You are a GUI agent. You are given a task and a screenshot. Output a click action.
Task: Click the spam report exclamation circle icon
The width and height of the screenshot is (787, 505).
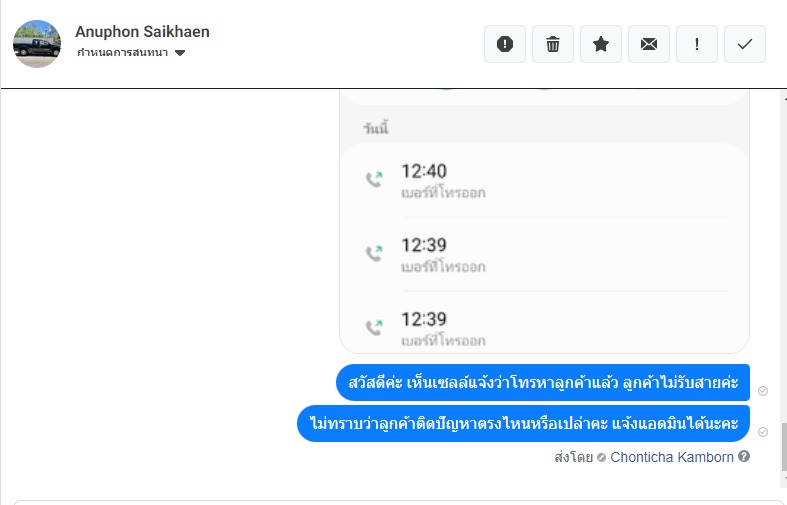coord(504,44)
